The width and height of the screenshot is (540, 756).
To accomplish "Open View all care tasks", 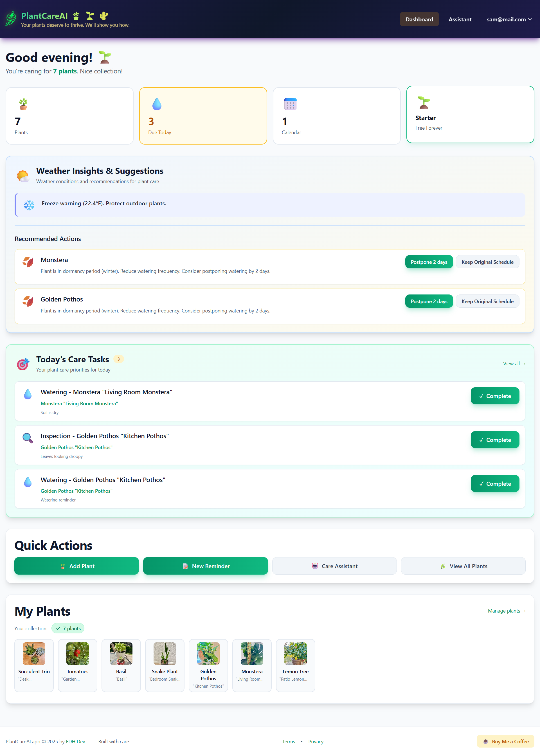I will point(514,363).
